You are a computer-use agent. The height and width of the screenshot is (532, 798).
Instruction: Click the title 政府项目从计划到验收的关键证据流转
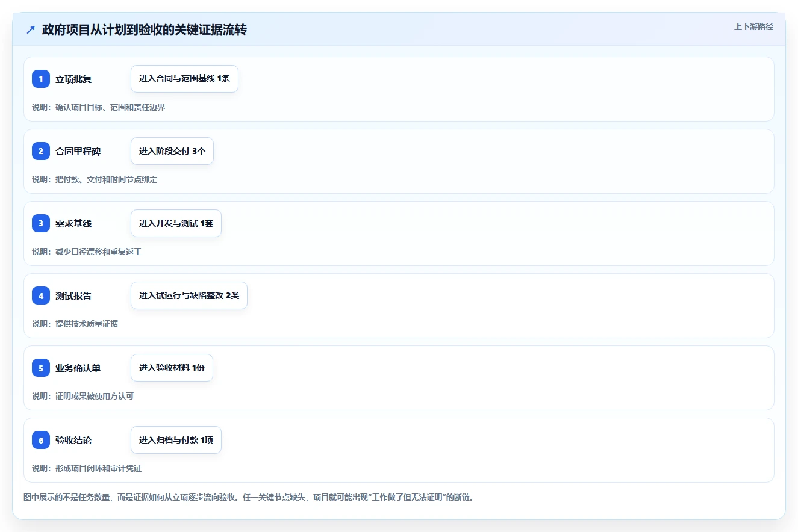click(x=145, y=29)
